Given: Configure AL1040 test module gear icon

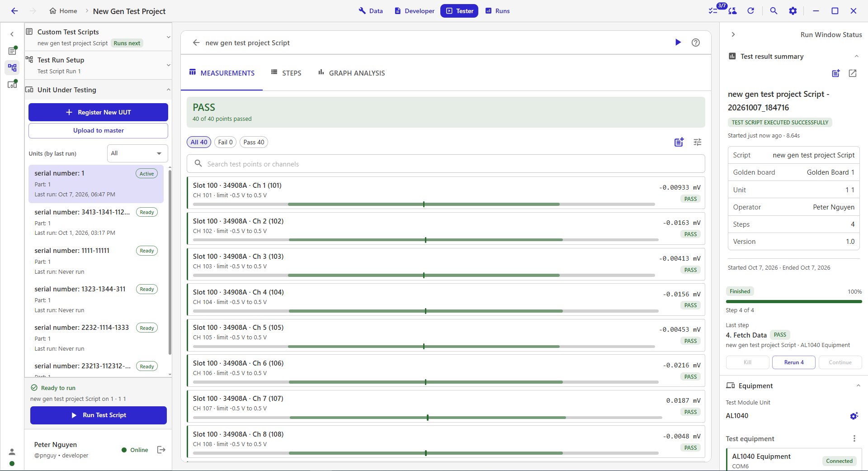Looking at the screenshot, I should coord(854,416).
